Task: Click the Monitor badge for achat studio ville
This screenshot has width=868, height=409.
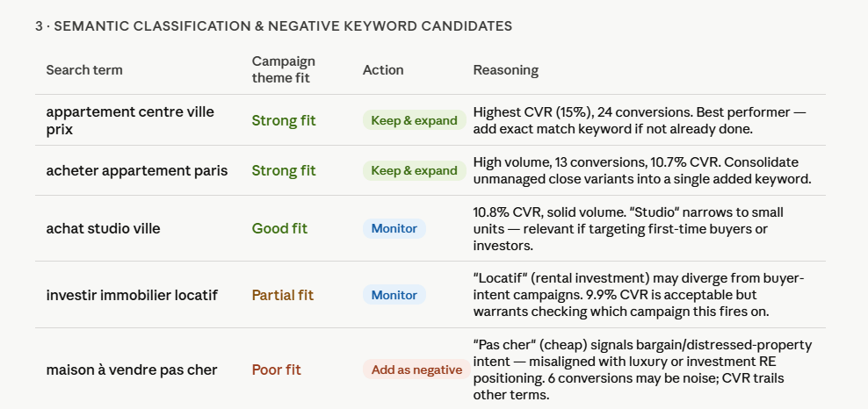Action: [x=394, y=228]
